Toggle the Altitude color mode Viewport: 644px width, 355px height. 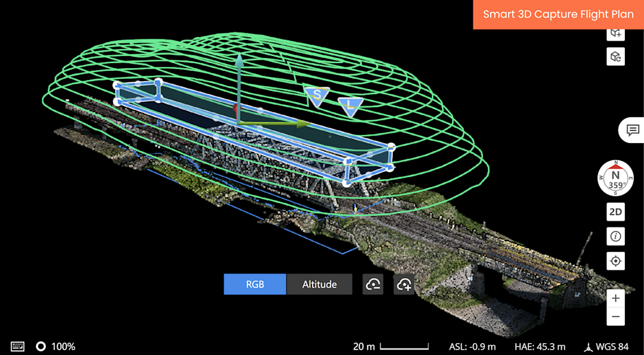pyautogui.click(x=319, y=284)
